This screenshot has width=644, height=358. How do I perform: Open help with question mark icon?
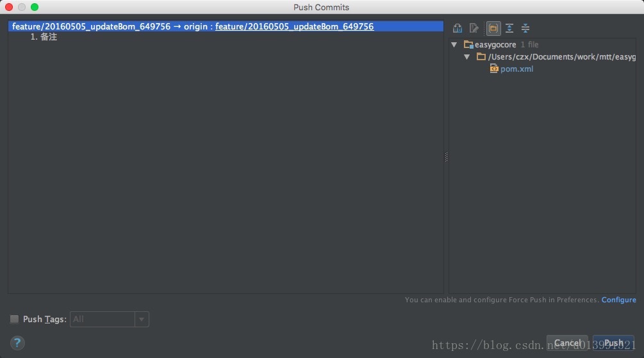pyautogui.click(x=17, y=343)
